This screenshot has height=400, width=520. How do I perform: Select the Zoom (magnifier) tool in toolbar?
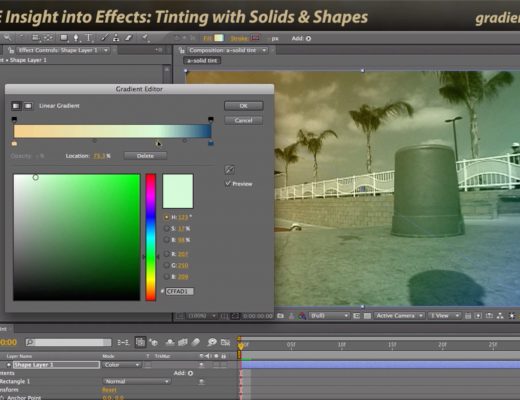[x=7, y=38]
